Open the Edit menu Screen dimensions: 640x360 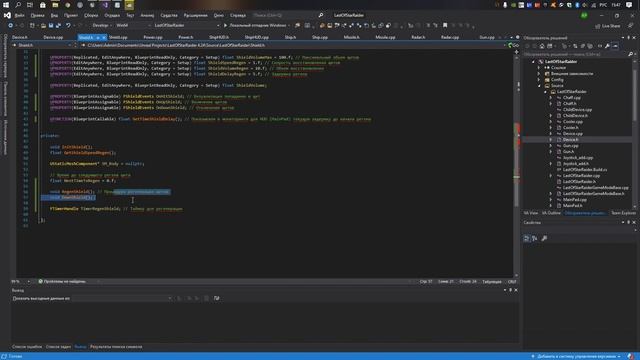37,15
